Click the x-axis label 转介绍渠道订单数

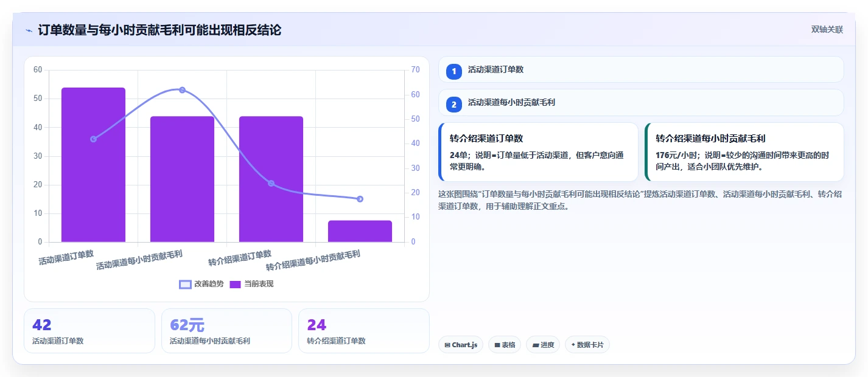[240, 258]
